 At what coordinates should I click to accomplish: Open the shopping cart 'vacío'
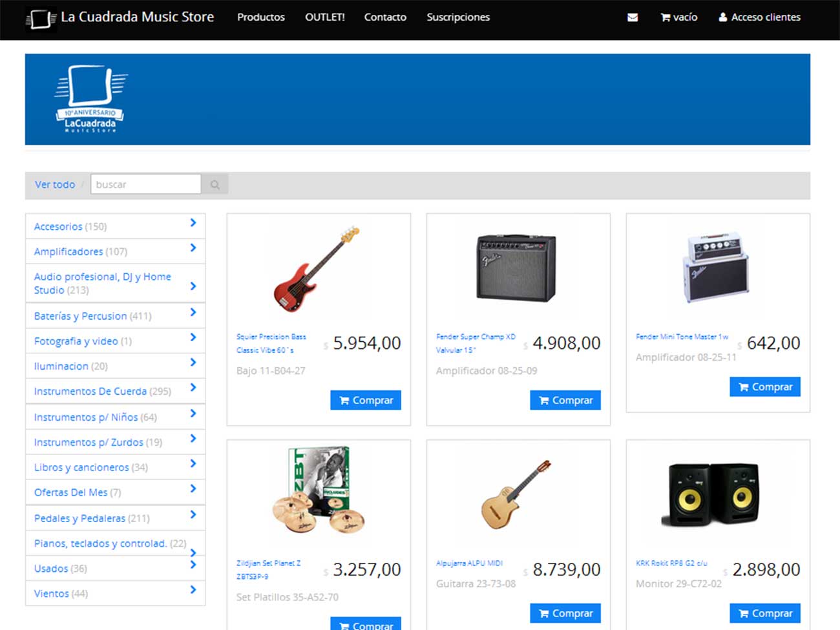click(678, 17)
